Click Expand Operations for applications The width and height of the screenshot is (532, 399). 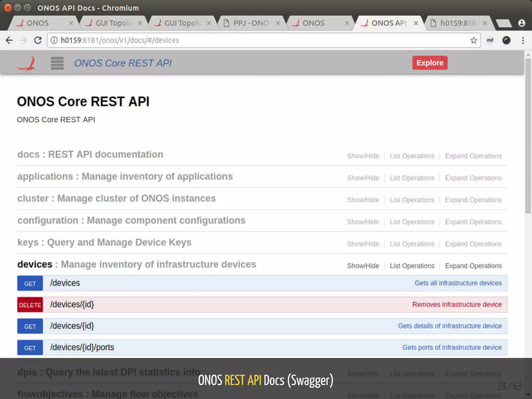point(473,178)
